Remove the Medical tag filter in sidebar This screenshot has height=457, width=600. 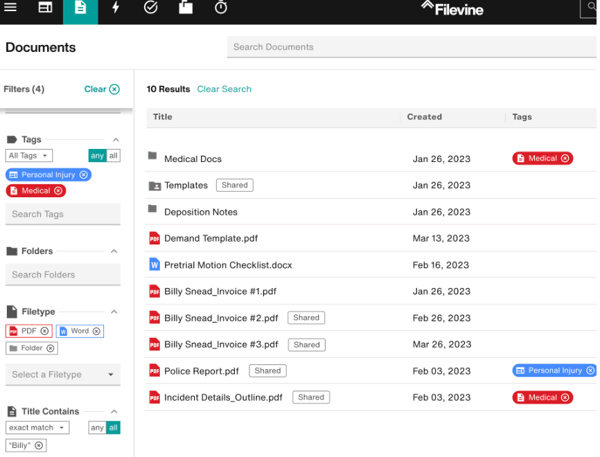click(58, 191)
